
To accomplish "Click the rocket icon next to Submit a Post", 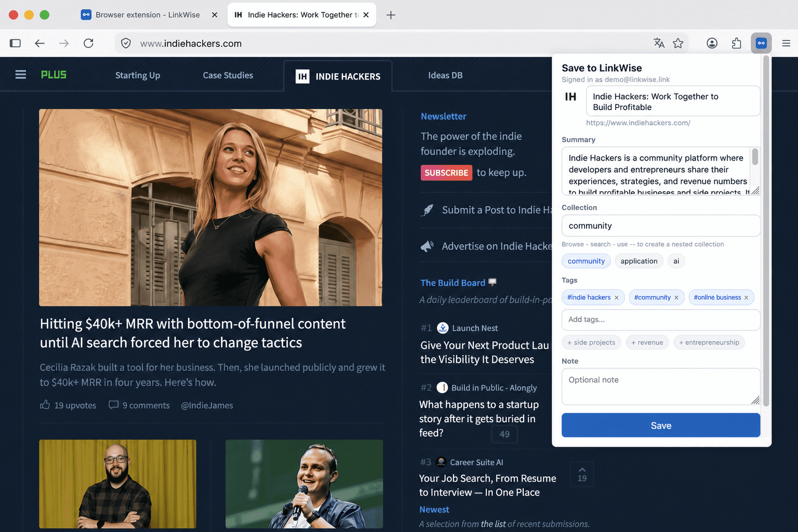I will pyautogui.click(x=428, y=210).
